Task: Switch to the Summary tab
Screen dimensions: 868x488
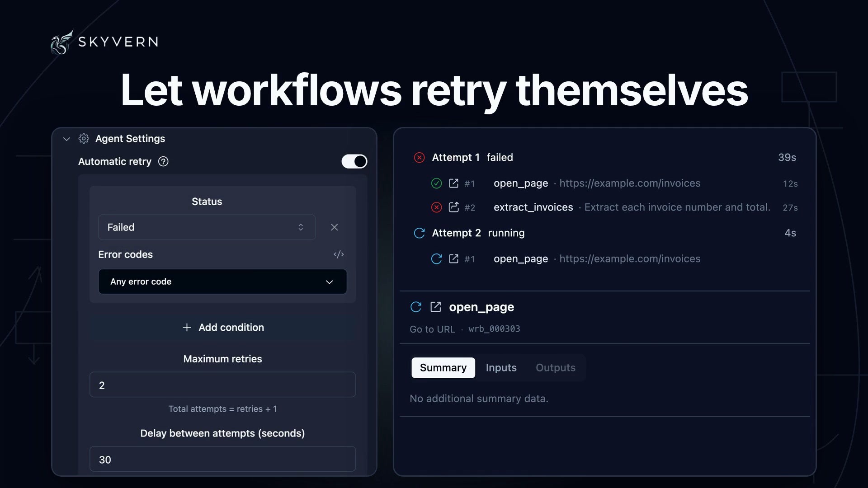Action: click(443, 368)
